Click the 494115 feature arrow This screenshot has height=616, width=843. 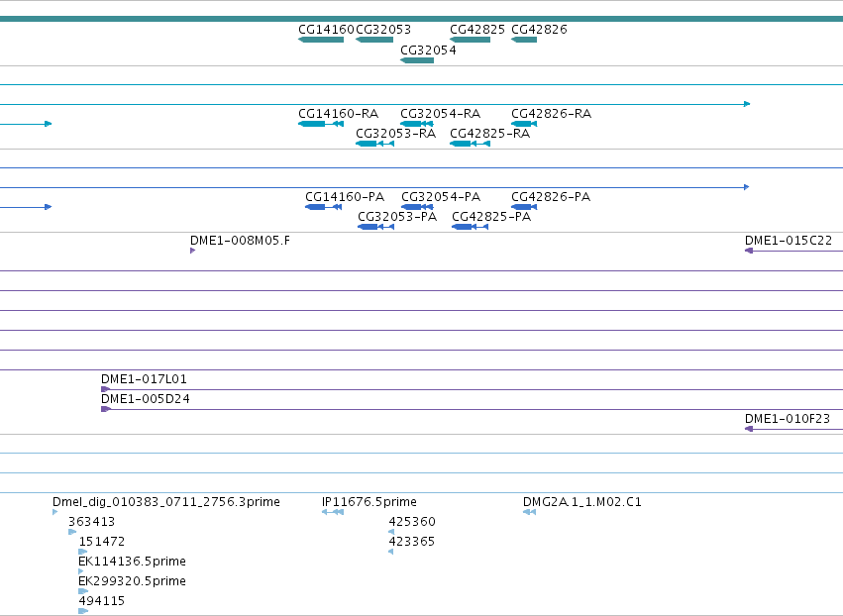(x=83, y=611)
